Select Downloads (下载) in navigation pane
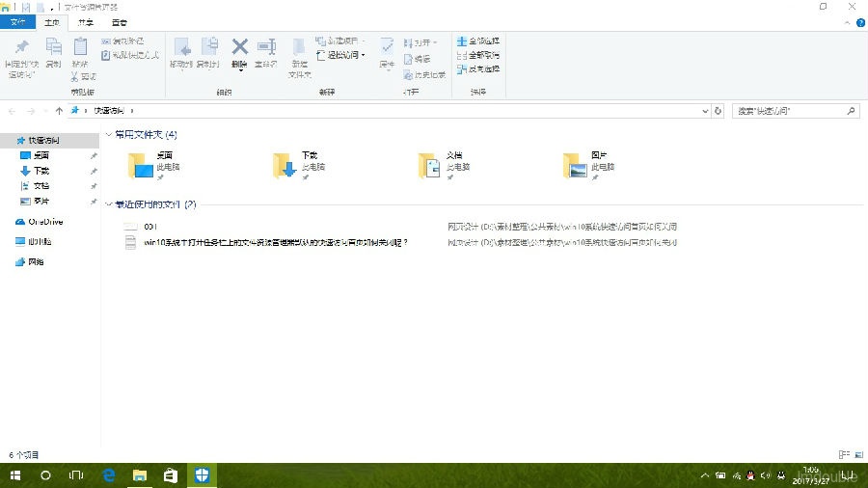This screenshot has width=868, height=488. click(x=41, y=171)
